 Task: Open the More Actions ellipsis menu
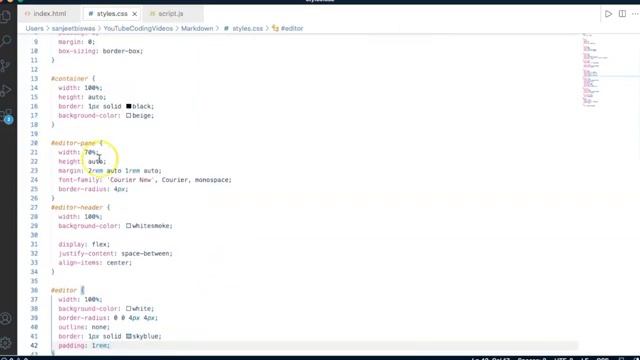click(x=635, y=14)
